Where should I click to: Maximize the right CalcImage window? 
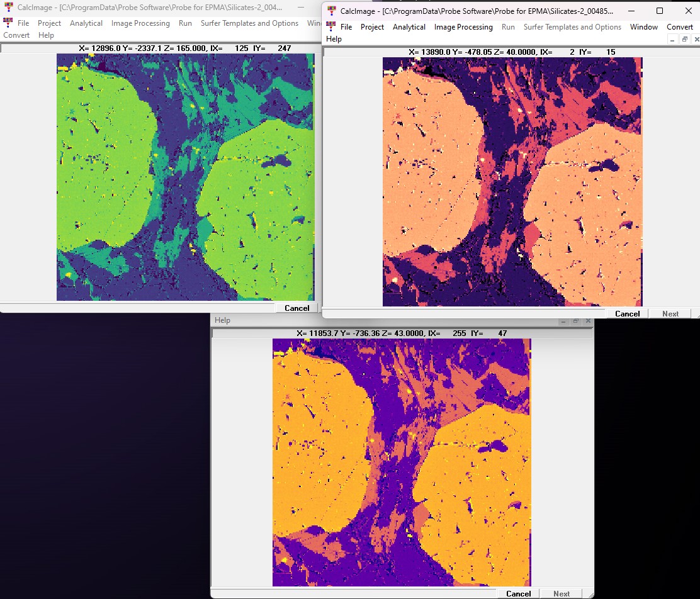pyautogui.click(x=659, y=11)
